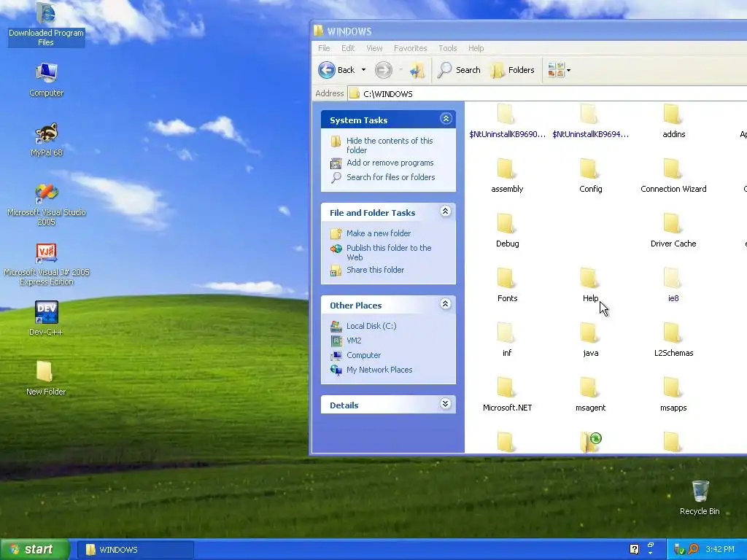
Task: Collapse the File and Folder Tasks panel
Action: coord(446,211)
